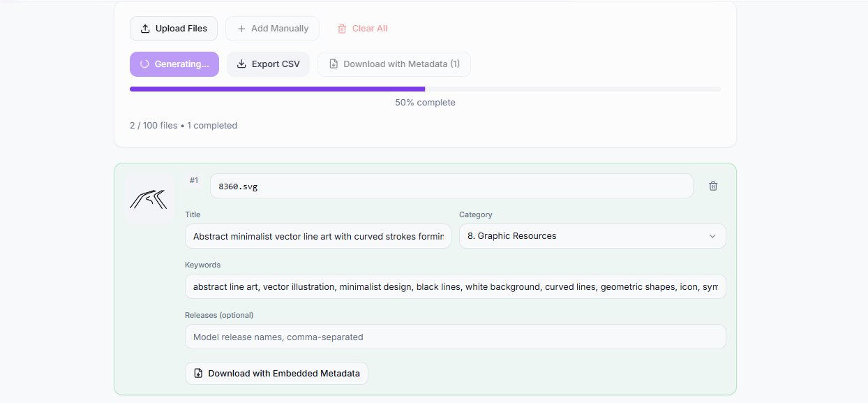This screenshot has width=868, height=403.
Task: Delete file 8360.svg using its trash icon
Action: 712,186
